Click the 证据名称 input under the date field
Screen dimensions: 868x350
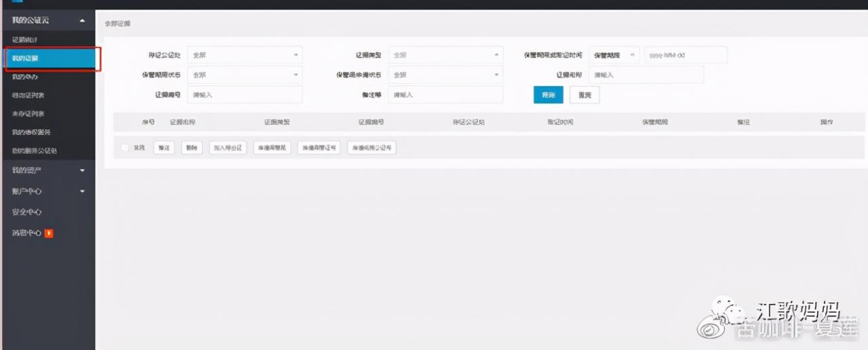point(646,75)
